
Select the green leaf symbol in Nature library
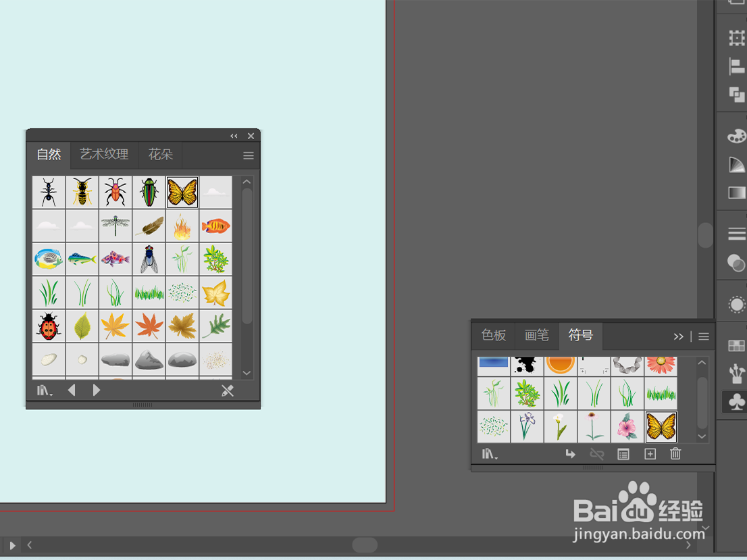tap(82, 326)
